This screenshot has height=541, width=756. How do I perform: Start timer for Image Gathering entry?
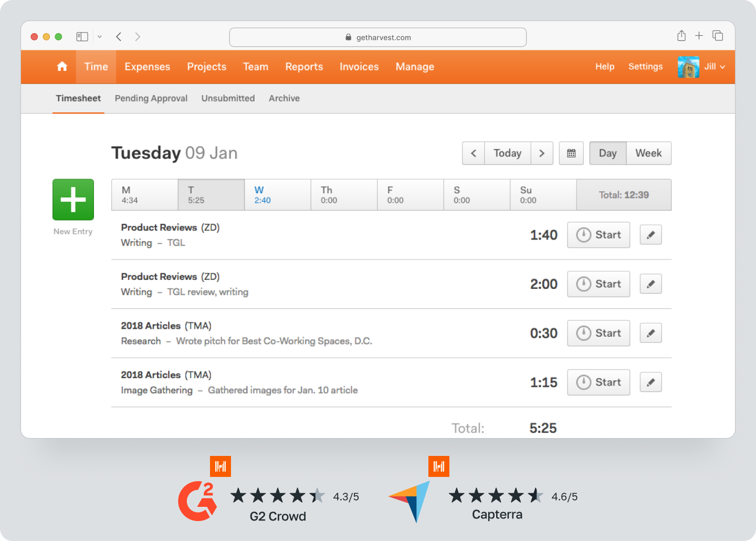[x=598, y=382]
